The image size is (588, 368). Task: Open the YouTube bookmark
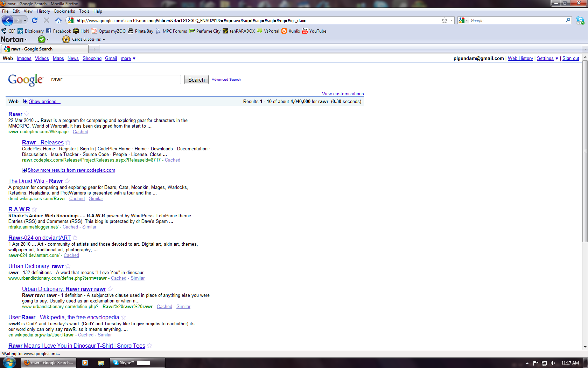click(314, 31)
